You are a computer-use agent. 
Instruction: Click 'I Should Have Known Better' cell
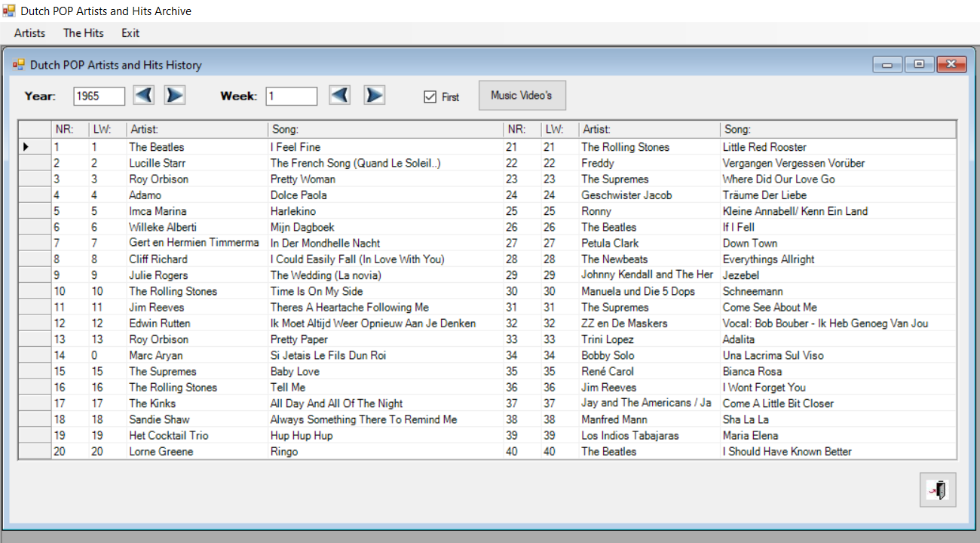point(838,452)
